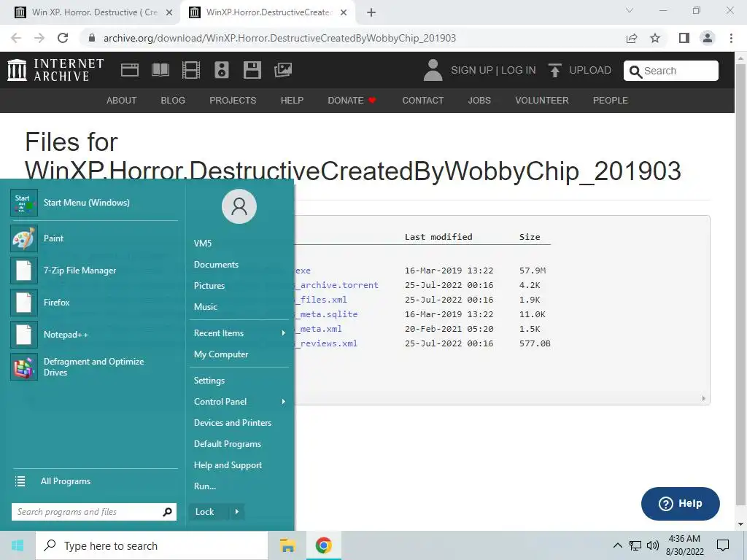Screen dimensions: 747x560
Task: Click the start menu user account picture
Action: (239, 206)
